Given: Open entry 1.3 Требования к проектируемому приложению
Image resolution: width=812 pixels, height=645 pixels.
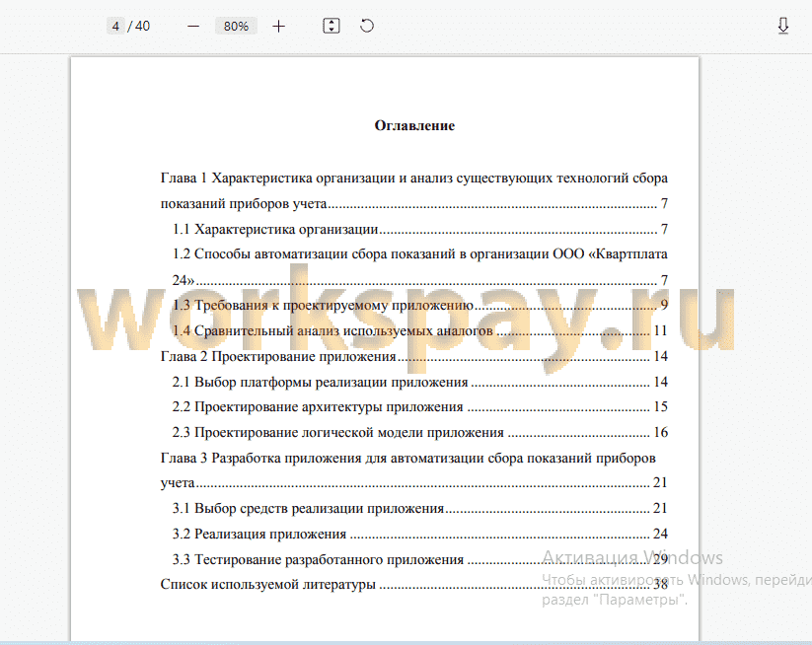Looking at the screenshot, I should [x=420, y=305].
